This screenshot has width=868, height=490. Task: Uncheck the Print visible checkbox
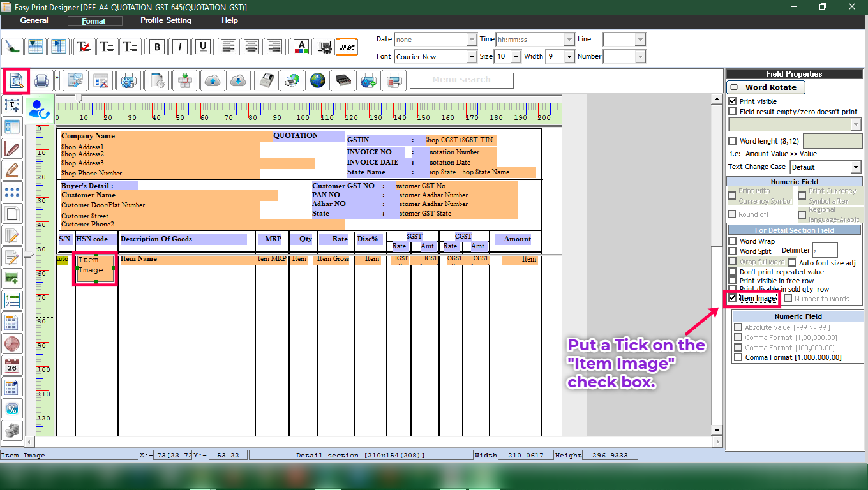coord(733,101)
